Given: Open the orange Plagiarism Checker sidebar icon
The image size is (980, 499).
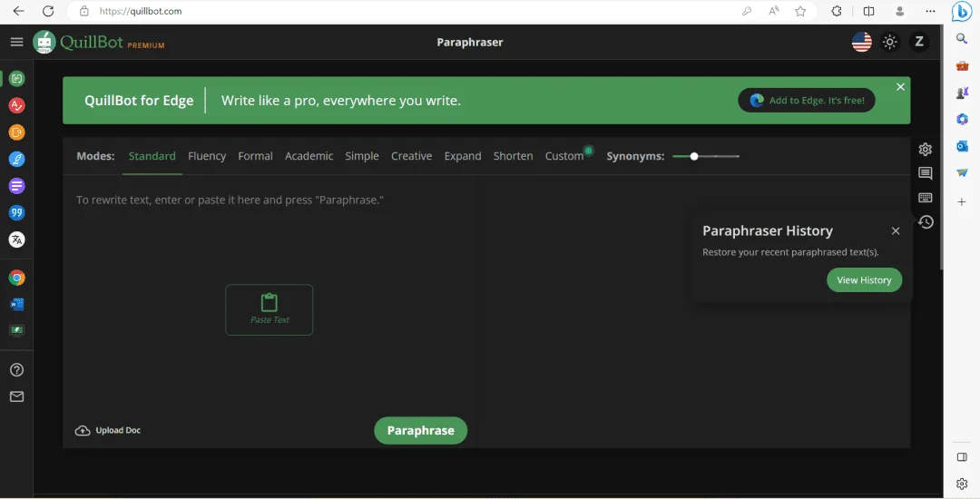Looking at the screenshot, I should [17, 132].
